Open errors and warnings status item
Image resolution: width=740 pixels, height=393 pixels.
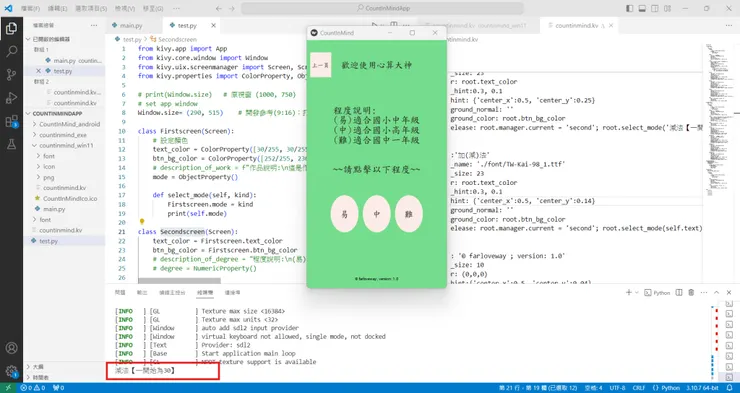pyautogui.click(x=33, y=388)
